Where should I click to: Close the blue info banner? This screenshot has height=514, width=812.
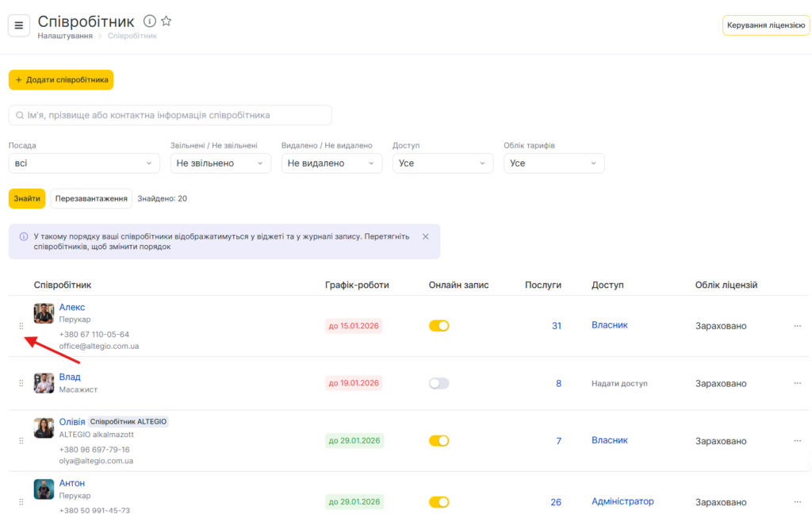coord(425,236)
